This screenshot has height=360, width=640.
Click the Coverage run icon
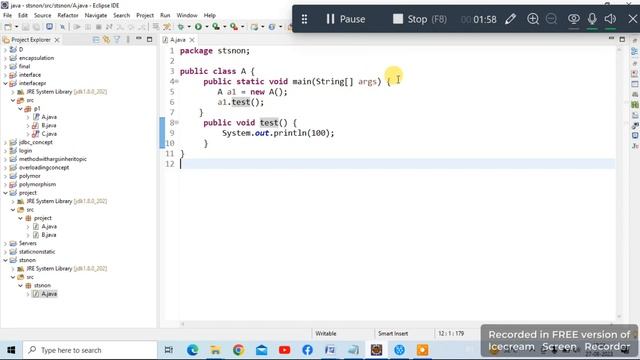[216, 27]
